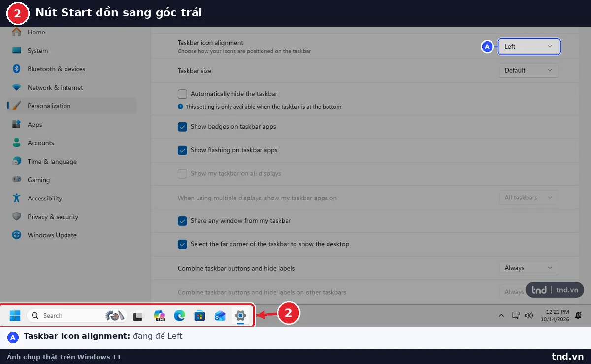
Task: Show hidden icons in the system tray
Action: coord(501,316)
